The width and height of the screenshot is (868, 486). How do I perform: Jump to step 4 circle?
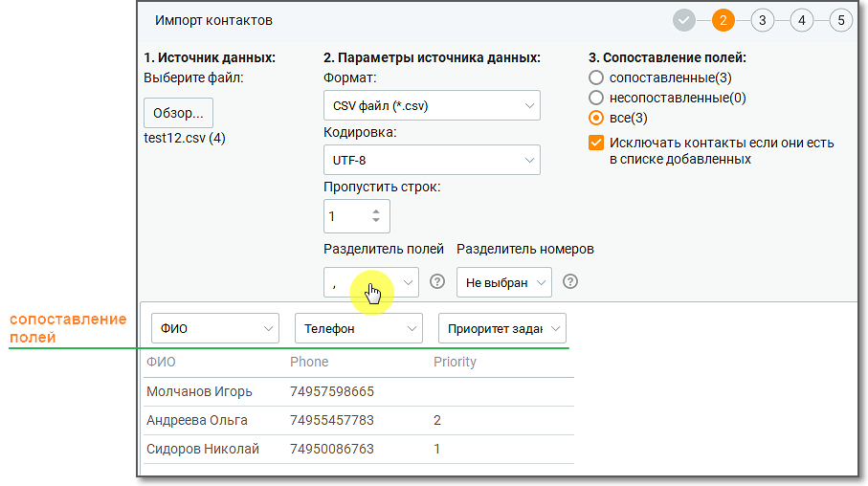tap(802, 20)
